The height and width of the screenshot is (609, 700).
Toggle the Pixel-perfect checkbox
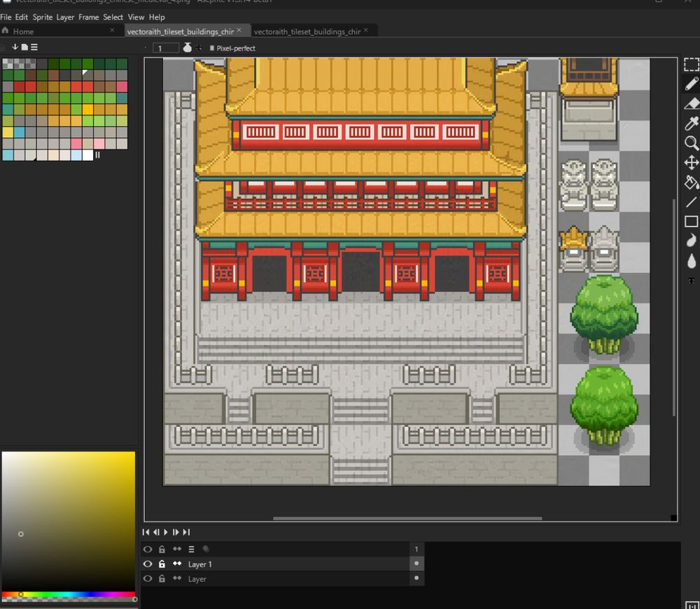(212, 48)
